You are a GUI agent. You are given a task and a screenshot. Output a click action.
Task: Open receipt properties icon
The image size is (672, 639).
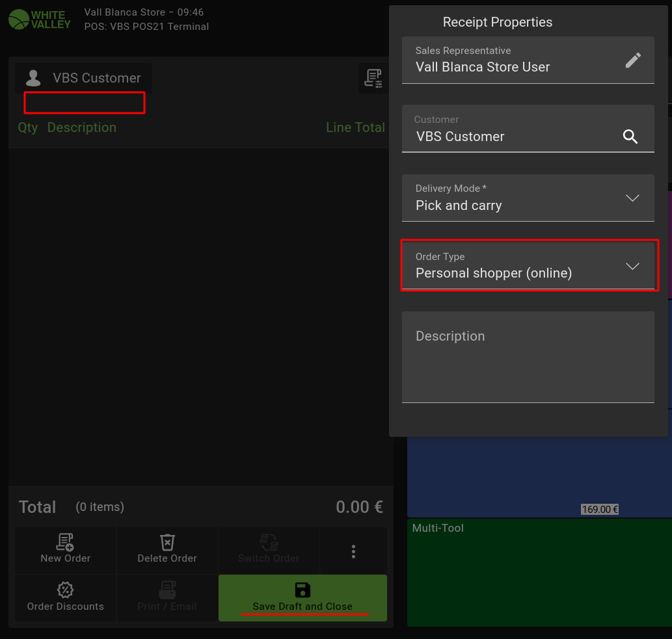(x=373, y=78)
